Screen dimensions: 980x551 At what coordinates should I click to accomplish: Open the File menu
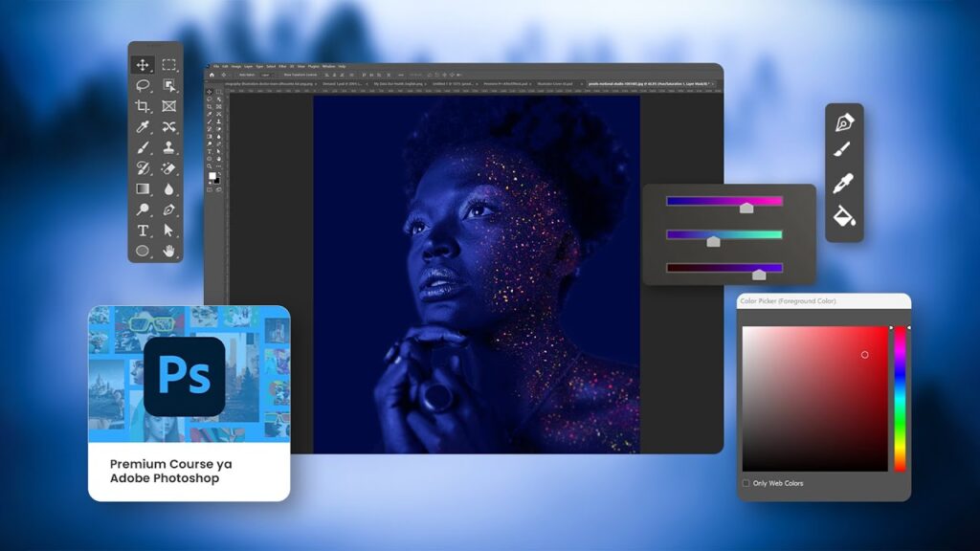[x=216, y=66]
